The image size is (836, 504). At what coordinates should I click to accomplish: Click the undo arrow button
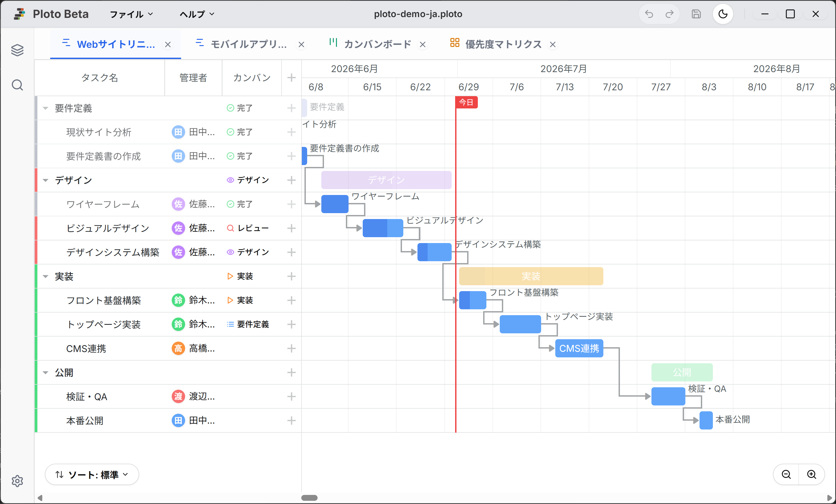click(649, 14)
